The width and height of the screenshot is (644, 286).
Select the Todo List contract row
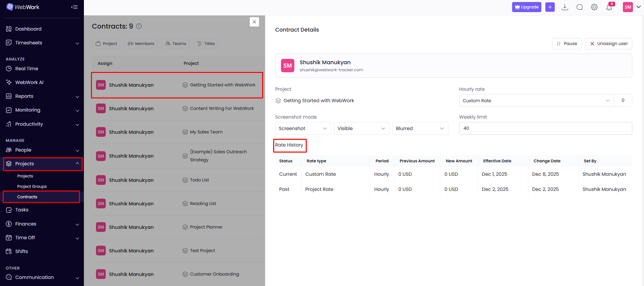coord(177,180)
